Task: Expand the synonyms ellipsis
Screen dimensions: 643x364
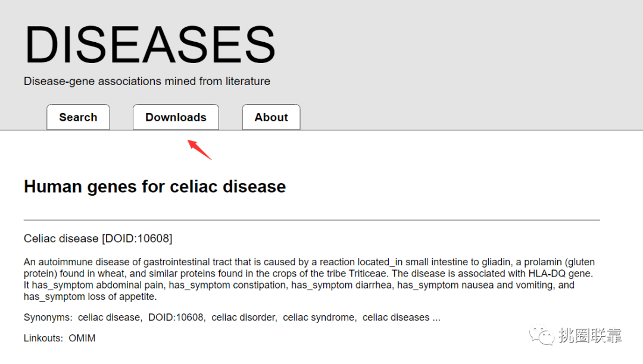Action: [436, 318]
